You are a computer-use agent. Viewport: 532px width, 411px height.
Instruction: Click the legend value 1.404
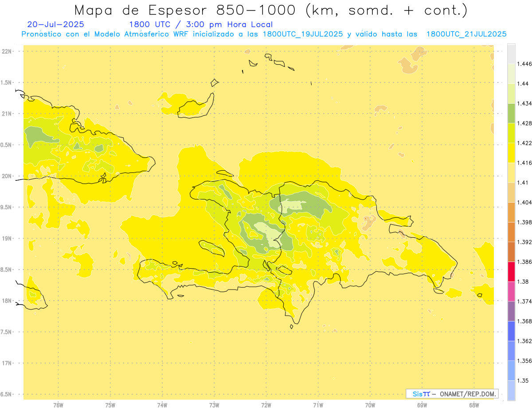tap(524, 202)
